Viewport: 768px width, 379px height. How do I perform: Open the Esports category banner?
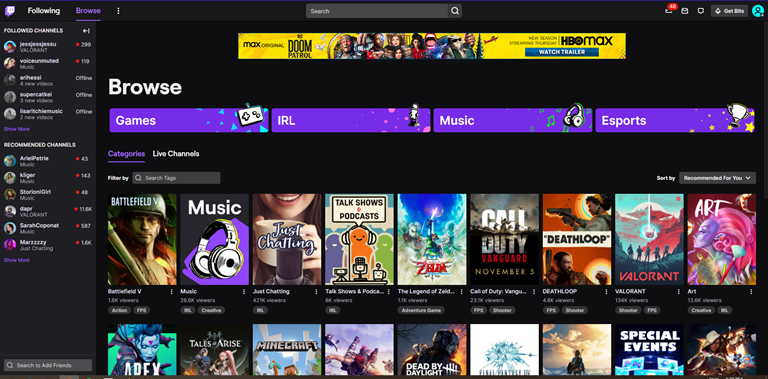click(675, 120)
